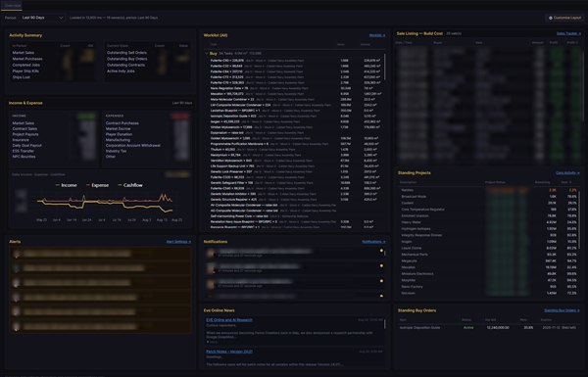Open the EVE Online and AI Research article

[228, 320]
